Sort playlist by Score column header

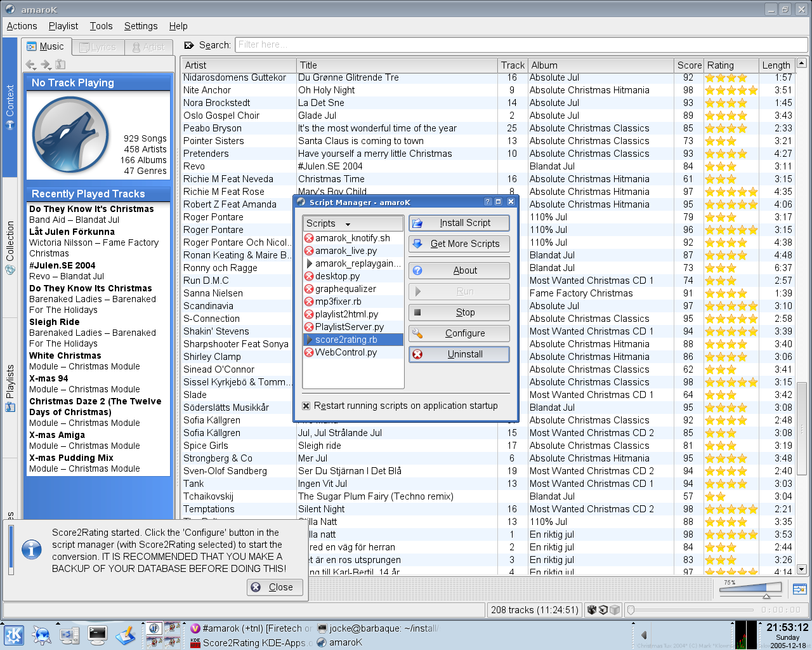689,65
